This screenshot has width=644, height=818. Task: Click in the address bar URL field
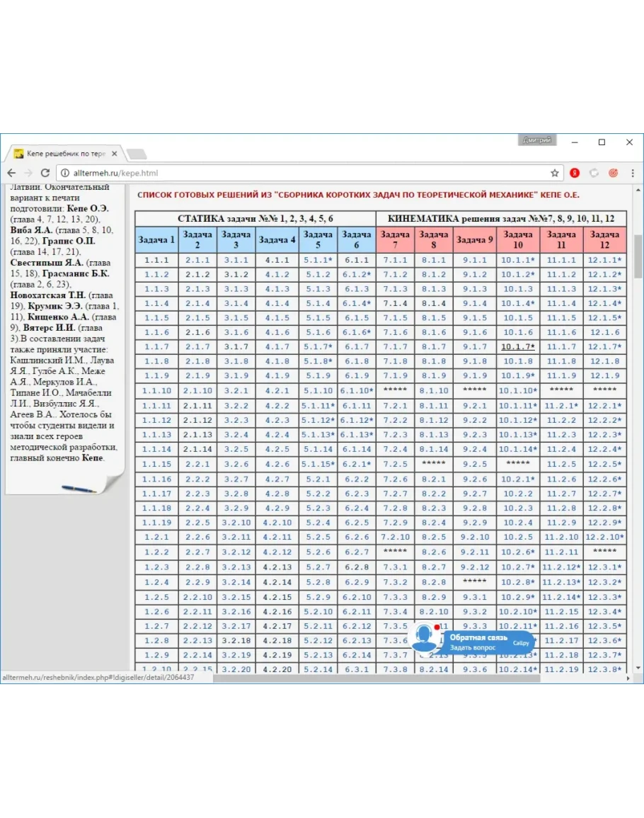[304, 173]
